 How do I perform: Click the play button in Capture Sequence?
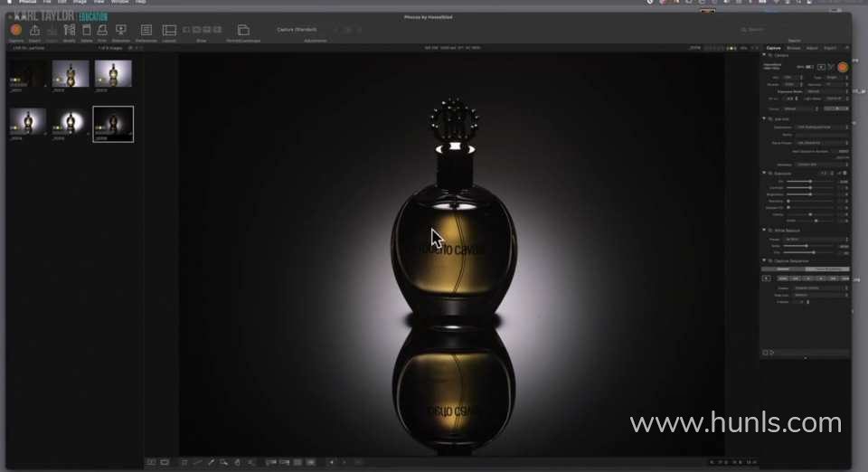[x=767, y=278]
